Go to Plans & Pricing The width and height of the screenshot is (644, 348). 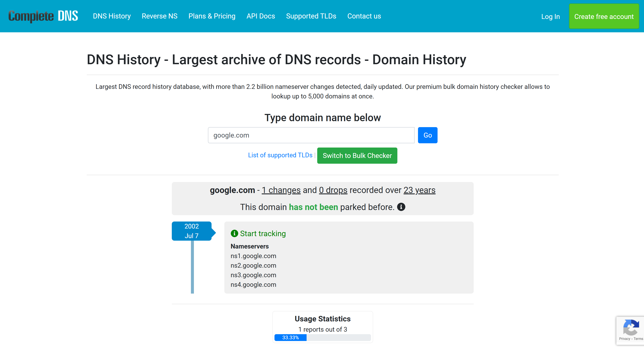212,16
